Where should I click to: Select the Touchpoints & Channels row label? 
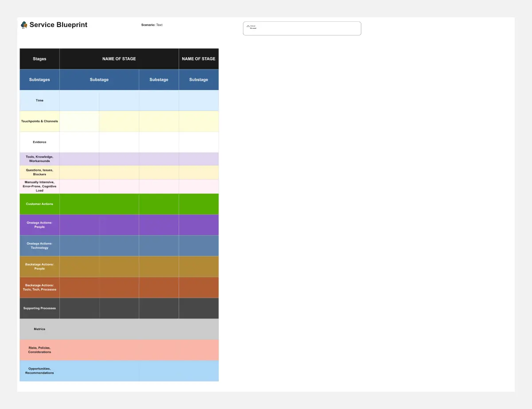pos(39,121)
